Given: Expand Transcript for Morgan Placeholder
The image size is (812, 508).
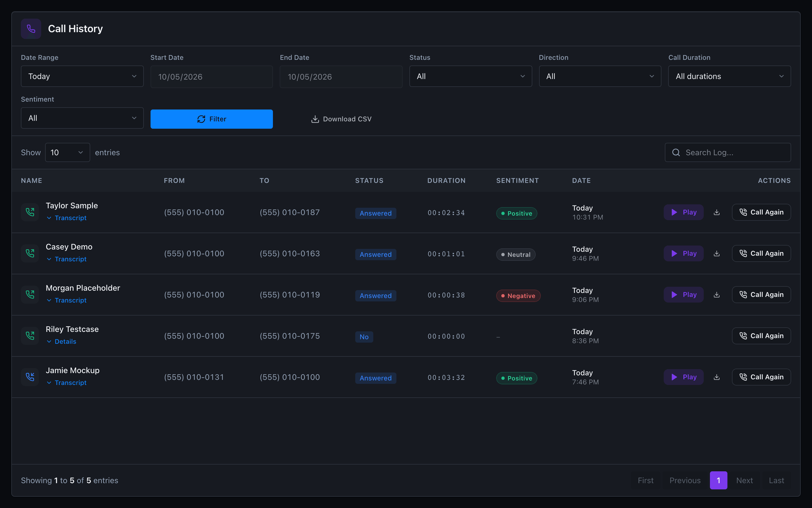Looking at the screenshot, I should (67, 300).
